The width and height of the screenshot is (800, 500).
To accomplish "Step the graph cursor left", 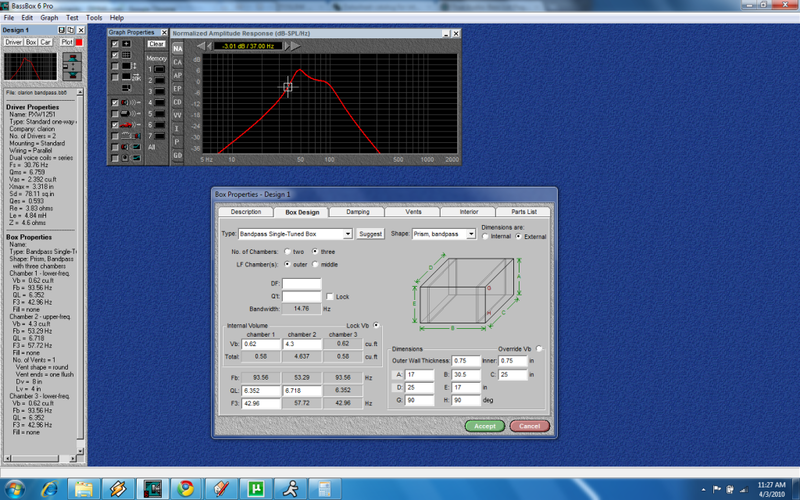I will pyautogui.click(x=208, y=45).
